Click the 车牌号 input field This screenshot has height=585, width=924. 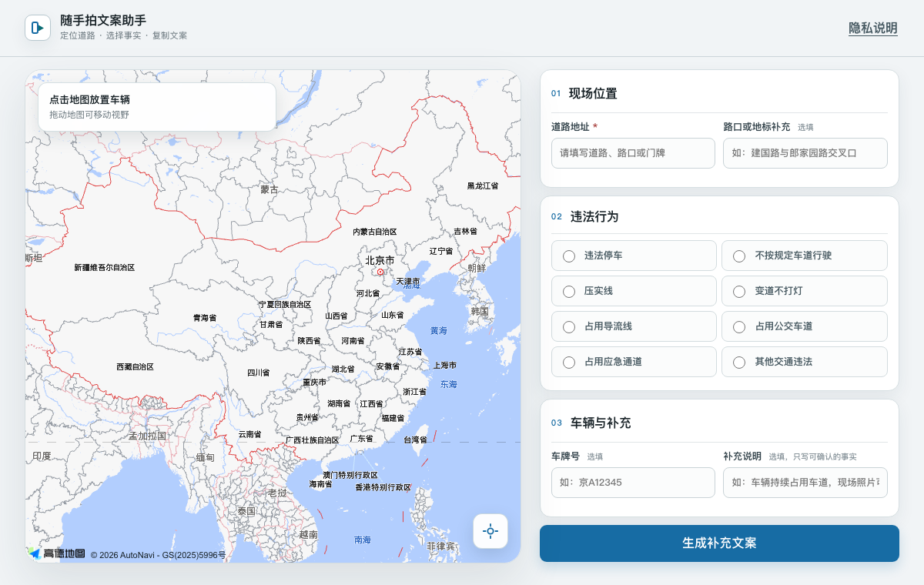click(x=633, y=483)
